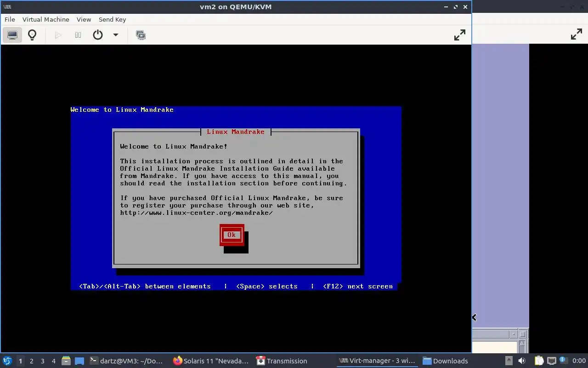Maximize the vm2 on QEMU/KVM window
The height and width of the screenshot is (368, 588).
click(x=456, y=7)
